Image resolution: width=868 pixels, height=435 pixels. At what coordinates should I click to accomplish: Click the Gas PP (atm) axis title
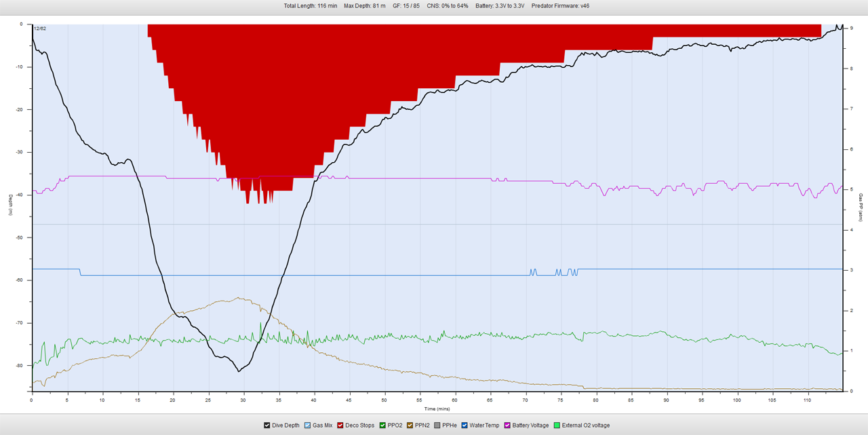[861, 207]
